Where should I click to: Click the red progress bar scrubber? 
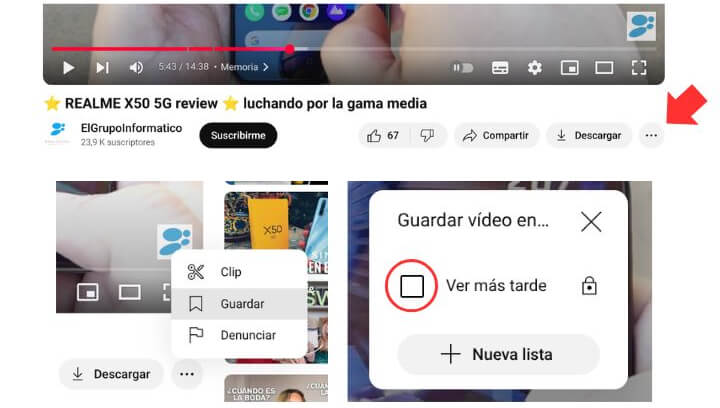coord(290,49)
